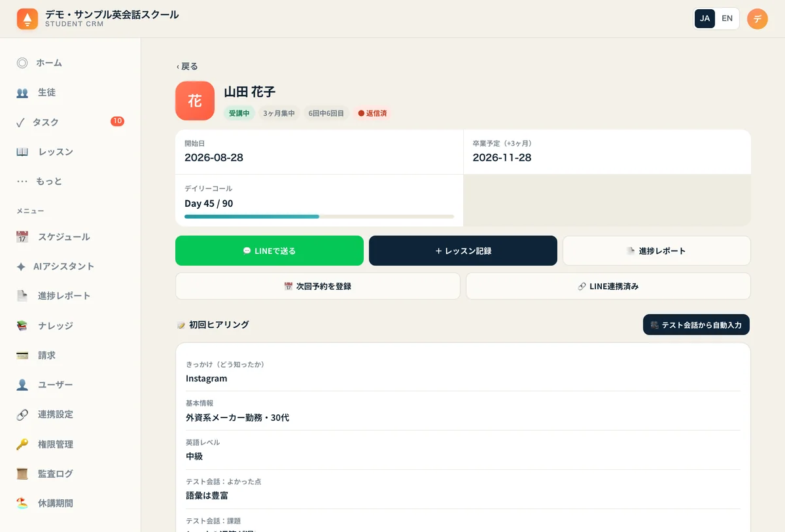Click the 監査ログ scroll icon

[22, 474]
